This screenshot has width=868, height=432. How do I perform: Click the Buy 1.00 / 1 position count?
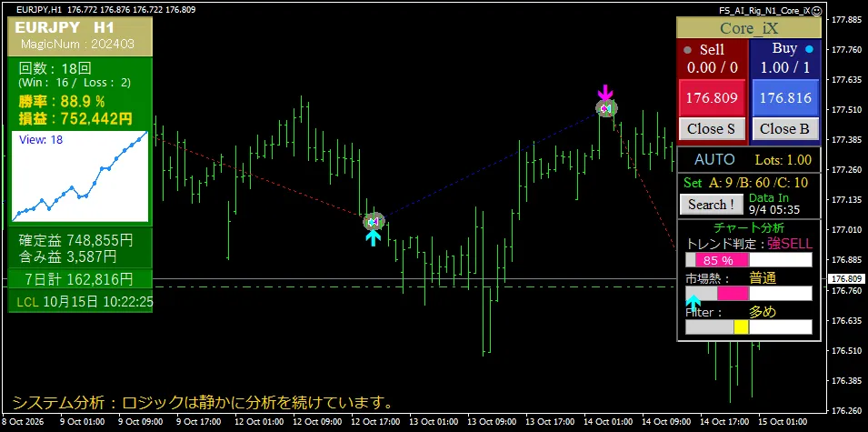pos(785,67)
